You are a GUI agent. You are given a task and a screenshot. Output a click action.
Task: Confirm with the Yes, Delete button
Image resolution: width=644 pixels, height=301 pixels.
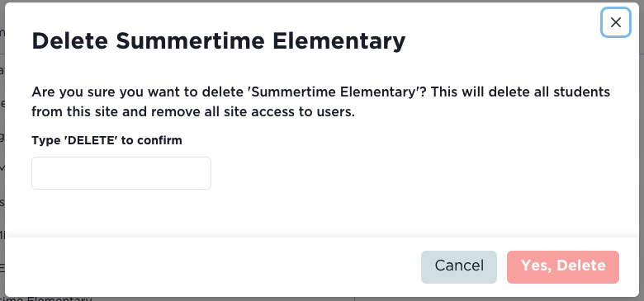[563, 267]
